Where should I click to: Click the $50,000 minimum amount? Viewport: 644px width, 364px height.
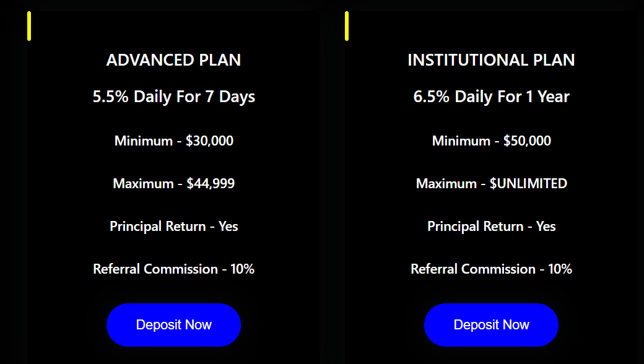point(527,141)
